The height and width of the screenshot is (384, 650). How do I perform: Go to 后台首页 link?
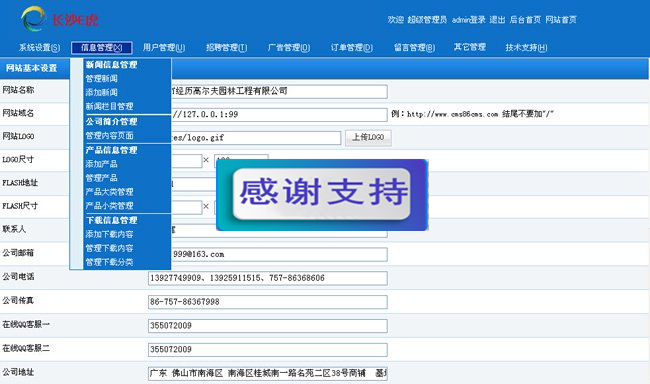point(525,19)
